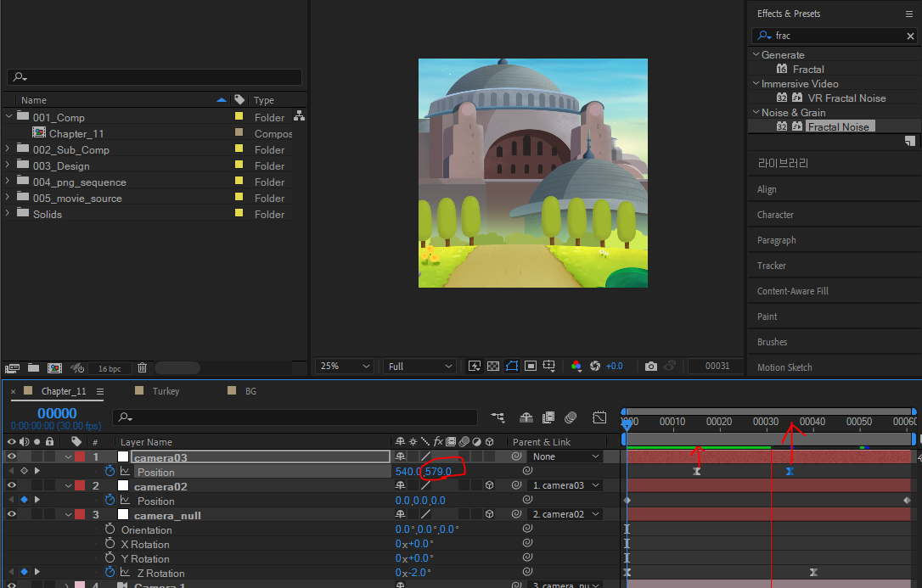Enable Frame Blending for timeline layers
This screenshot has height=588, width=922.
point(548,417)
